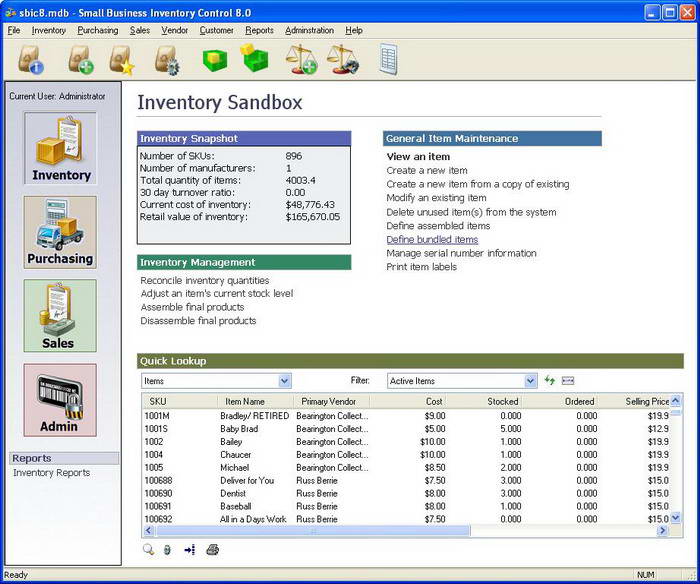
Task: Click the vertical scrollbar down arrow in lookup table
Action: (675, 518)
